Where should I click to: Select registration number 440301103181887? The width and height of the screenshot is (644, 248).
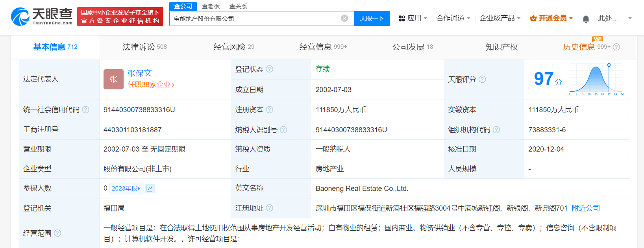132,130
